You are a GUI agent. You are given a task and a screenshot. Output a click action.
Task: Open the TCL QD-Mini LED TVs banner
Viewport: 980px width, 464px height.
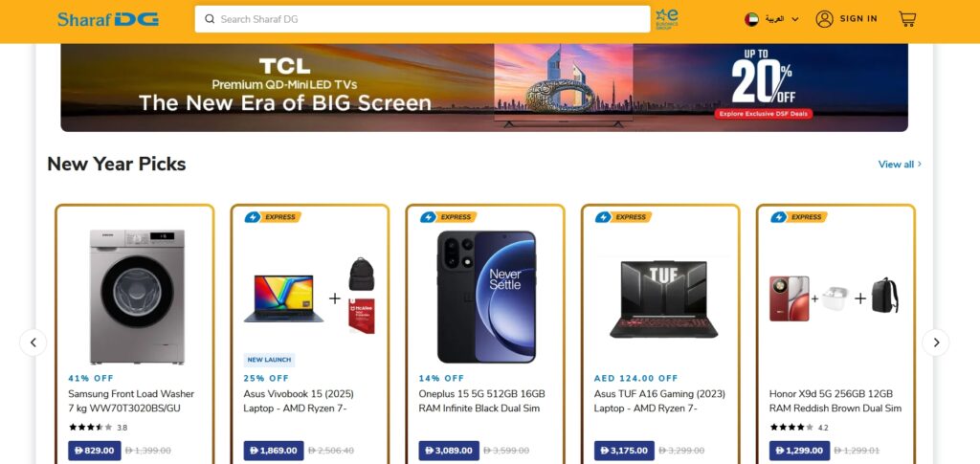click(x=484, y=87)
